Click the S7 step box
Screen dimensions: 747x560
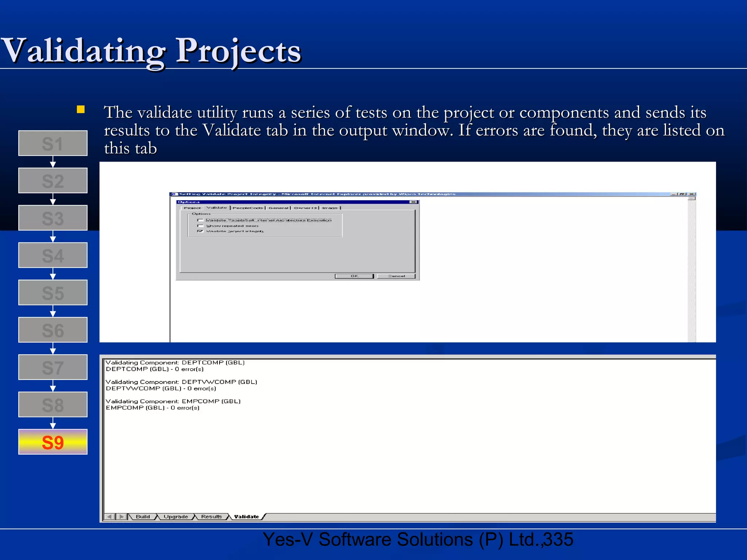pos(53,367)
